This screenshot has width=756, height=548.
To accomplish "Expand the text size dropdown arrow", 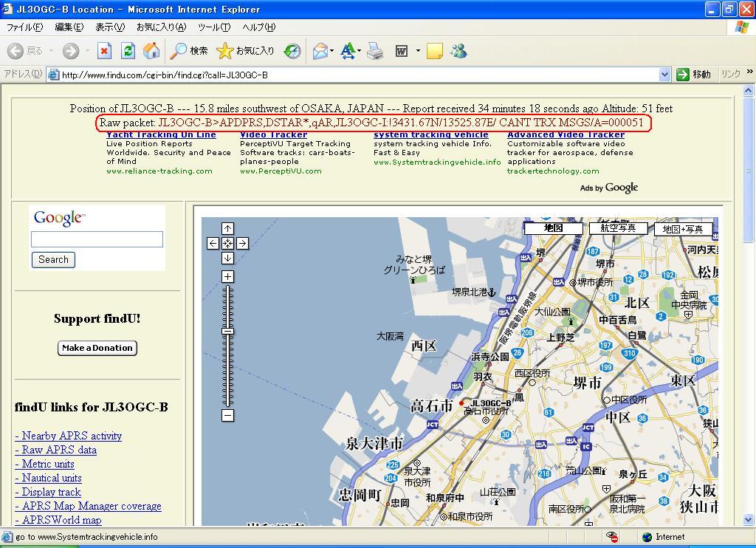I will tap(360, 51).
